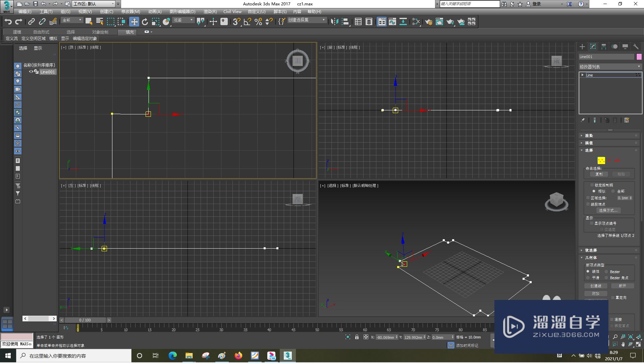Open the 修改器(M) menu
The height and width of the screenshot is (363, 644).
pyautogui.click(x=131, y=11)
